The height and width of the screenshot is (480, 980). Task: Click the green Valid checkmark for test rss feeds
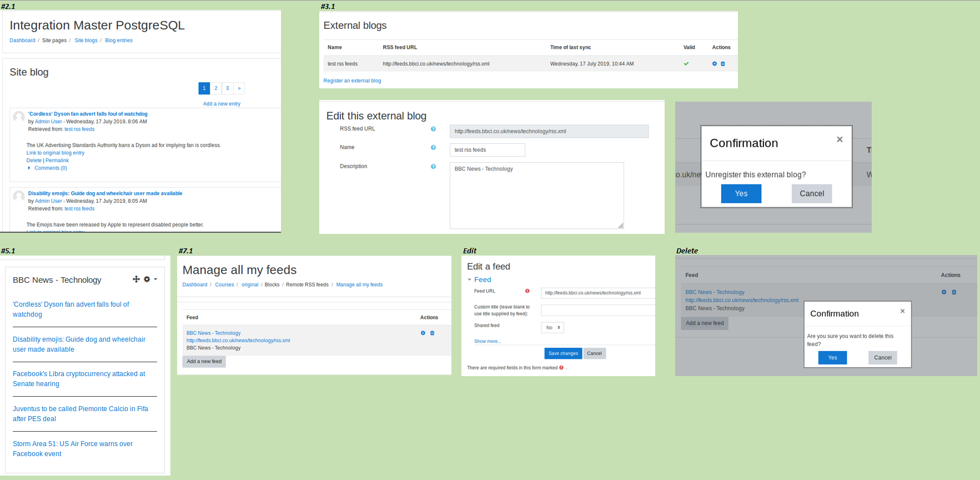pos(686,64)
